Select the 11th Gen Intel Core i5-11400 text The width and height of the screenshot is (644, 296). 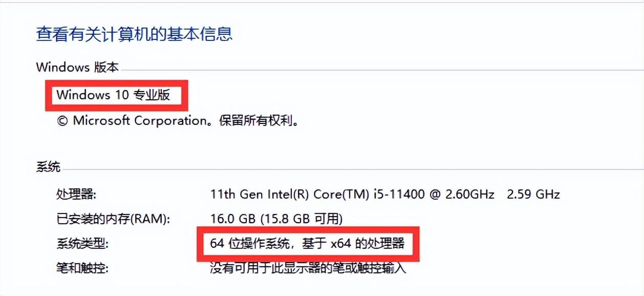pos(352,195)
